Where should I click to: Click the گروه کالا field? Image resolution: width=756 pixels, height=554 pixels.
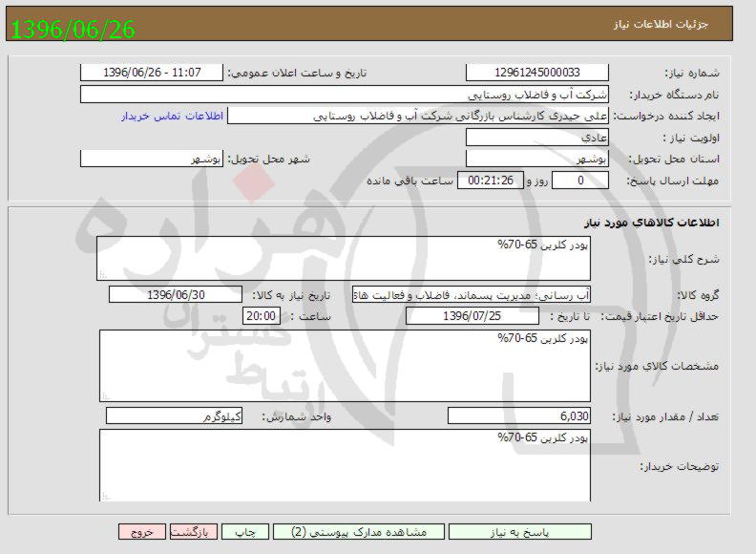472,294
